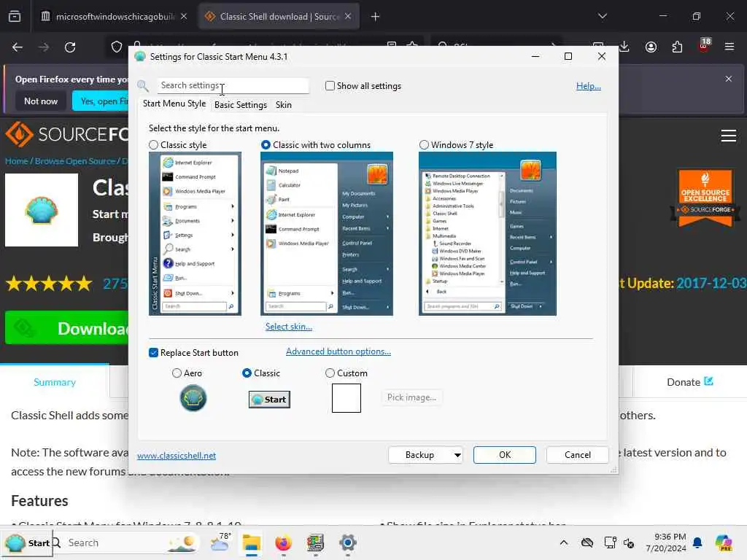Click the empty Custom button image box
Viewport: 747px width, 560px height.
point(347,398)
